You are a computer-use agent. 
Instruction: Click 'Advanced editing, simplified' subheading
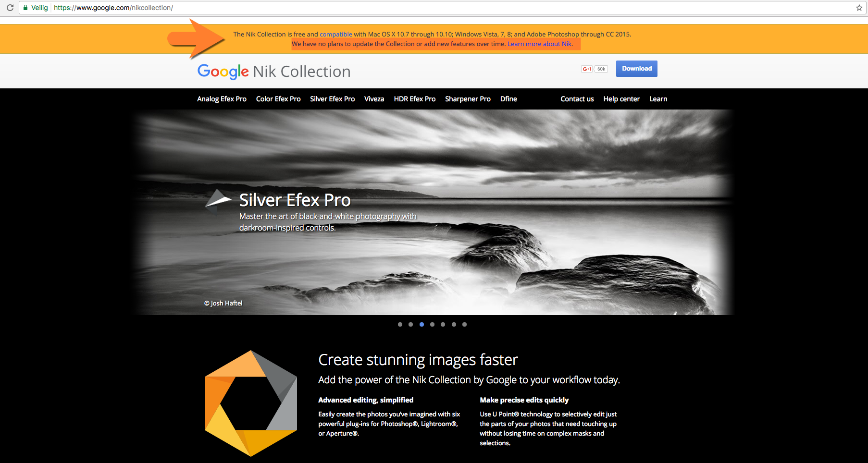tap(366, 400)
